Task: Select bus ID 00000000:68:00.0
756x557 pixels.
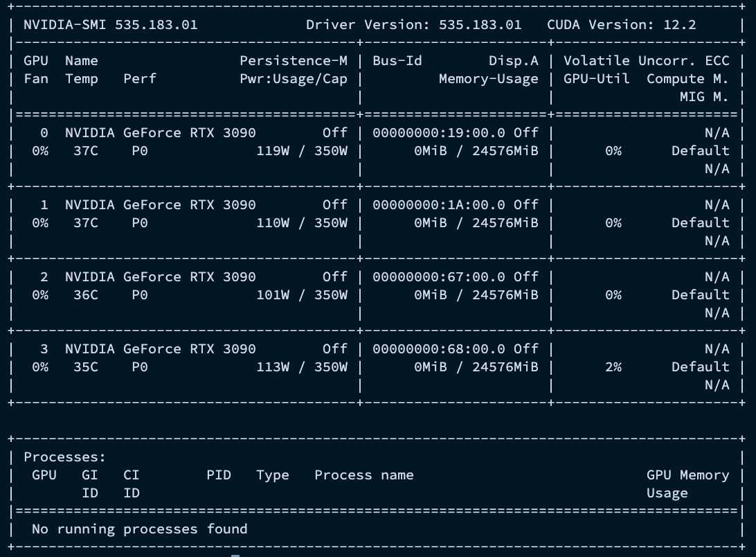Action: point(439,348)
